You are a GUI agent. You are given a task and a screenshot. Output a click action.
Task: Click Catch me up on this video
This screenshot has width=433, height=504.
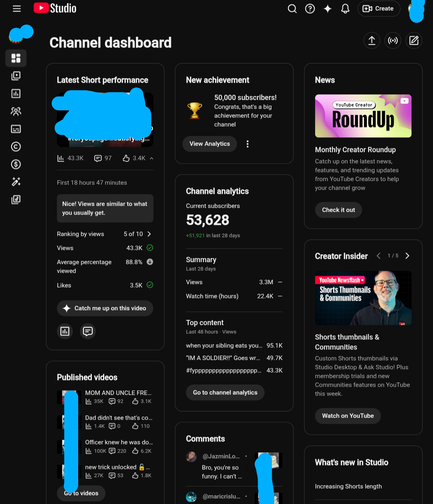pyautogui.click(x=105, y=308)
